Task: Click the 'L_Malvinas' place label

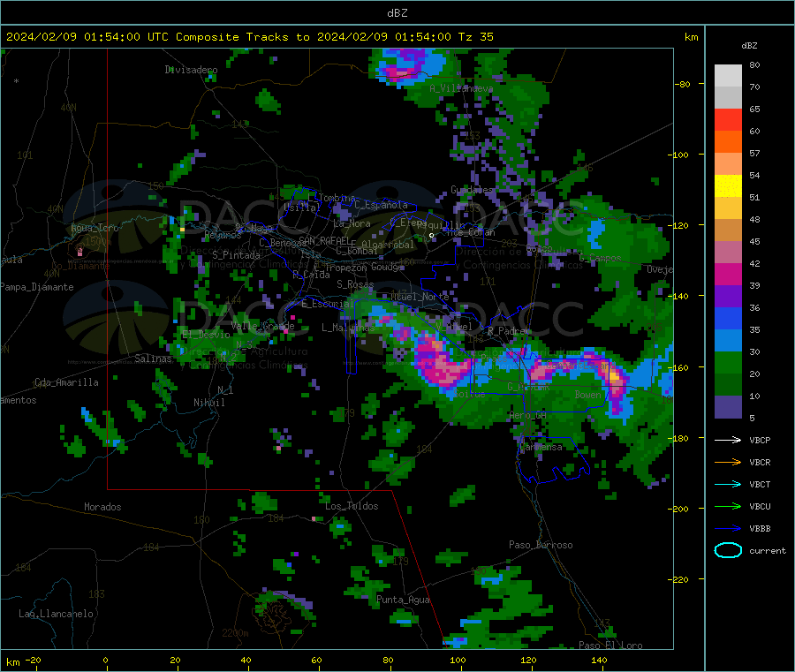Action: click(x=348, y=328)
